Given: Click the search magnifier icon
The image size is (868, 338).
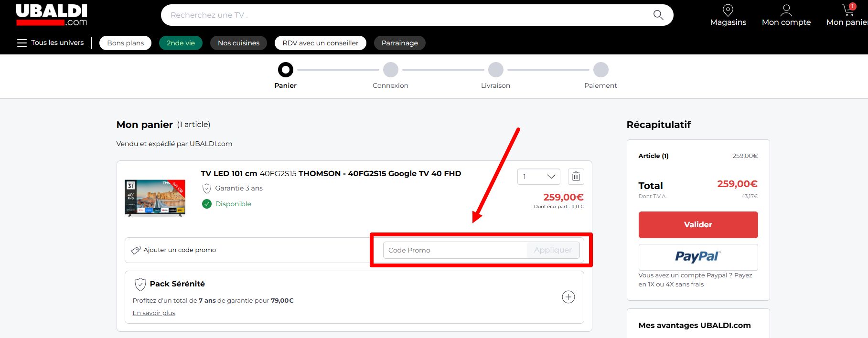Looking at the screenshot, I should (x=658, y=15).
